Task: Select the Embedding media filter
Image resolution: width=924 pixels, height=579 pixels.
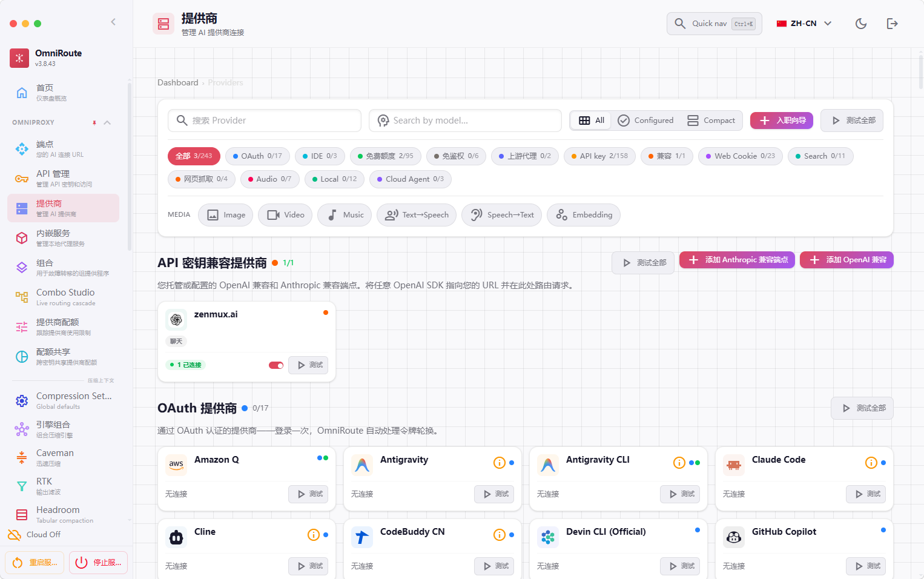Action: 584,215
